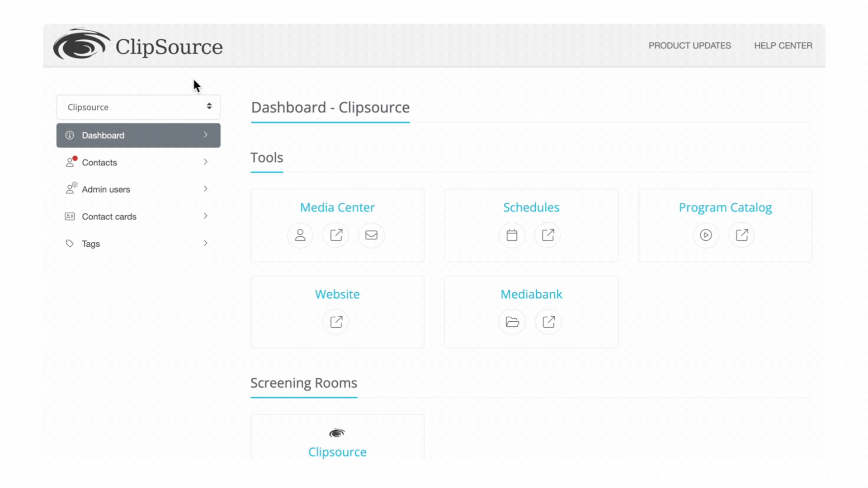Open the Clipsource screening room link
Viewport: 868px width, 488px height.
pos(337,452)
